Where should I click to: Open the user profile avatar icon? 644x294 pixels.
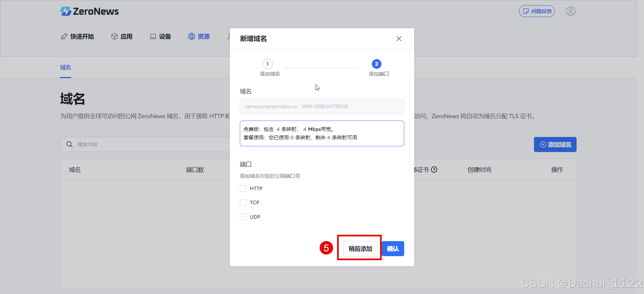[x=571, y=11]
